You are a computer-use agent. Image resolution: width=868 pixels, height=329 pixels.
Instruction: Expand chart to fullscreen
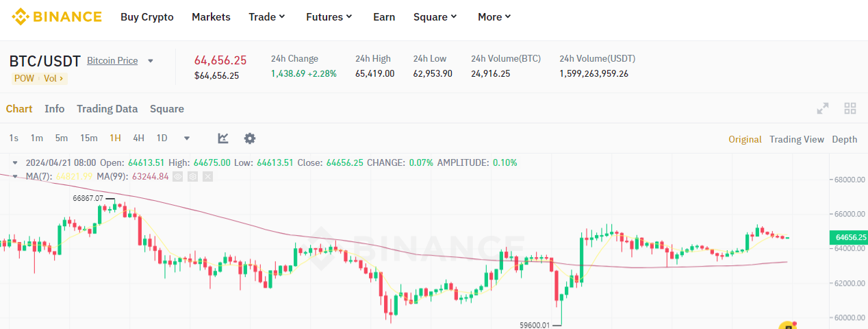pos(823,108)
